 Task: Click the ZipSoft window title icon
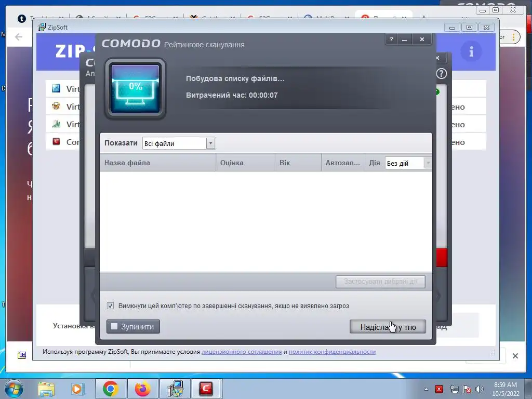coord(42,27)
